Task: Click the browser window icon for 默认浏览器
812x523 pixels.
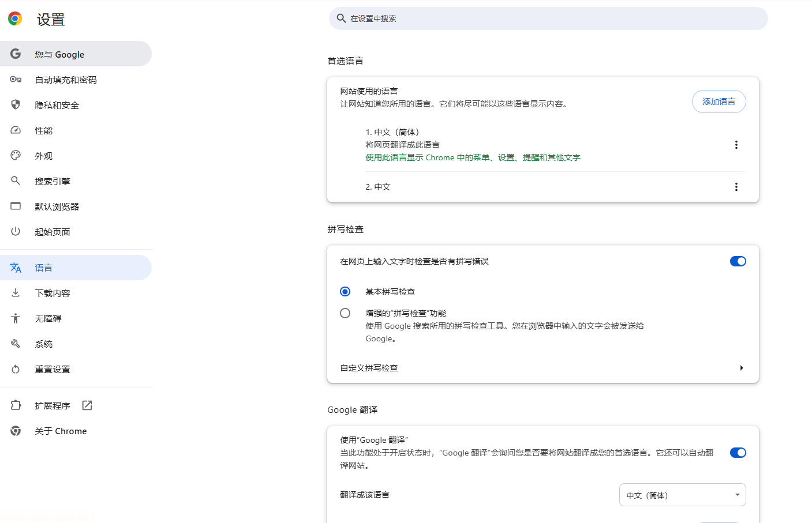Action: [16, 206]
